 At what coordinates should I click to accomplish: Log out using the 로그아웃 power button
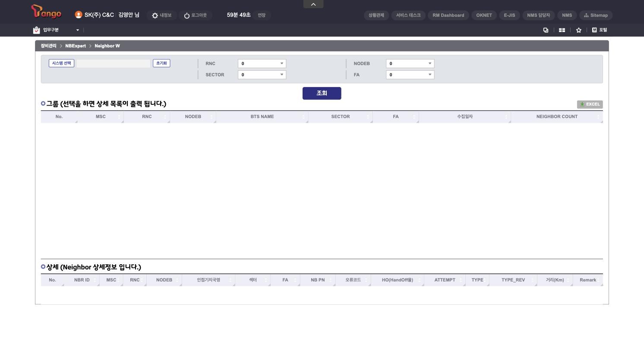195,16
